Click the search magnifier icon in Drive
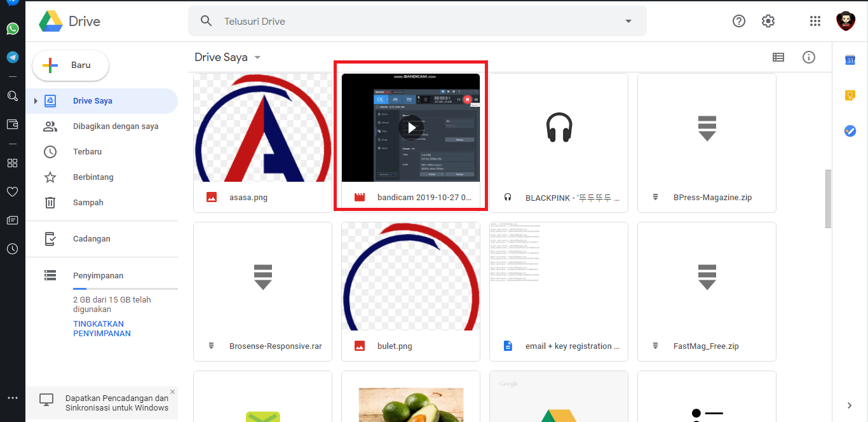The height and width of the screenshot is (422, 868). coord(206,21)
